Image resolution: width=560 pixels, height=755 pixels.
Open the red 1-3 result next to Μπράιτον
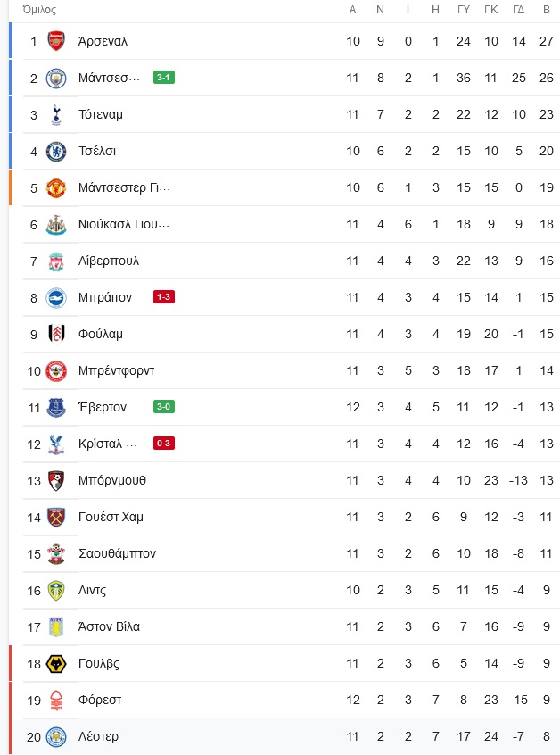point(163,297)
